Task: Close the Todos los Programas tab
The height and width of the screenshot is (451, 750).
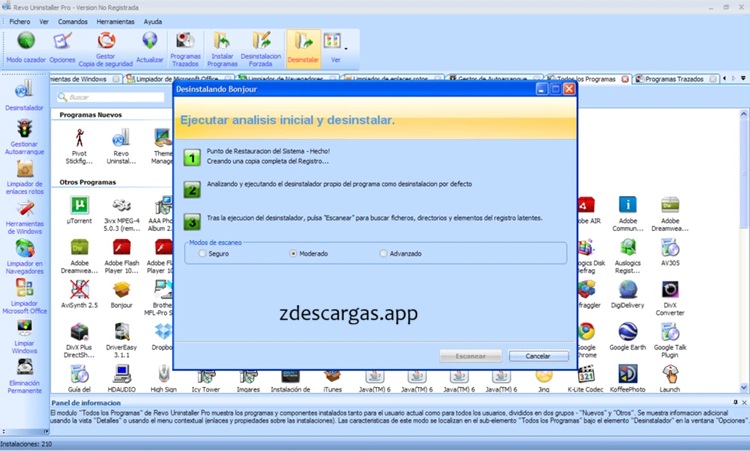Action: coord(625,79)
